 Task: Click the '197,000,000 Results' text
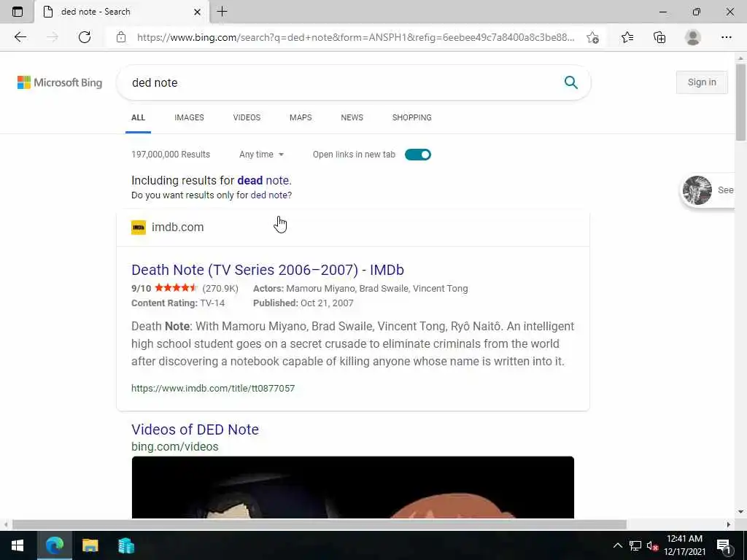[171, 155]
